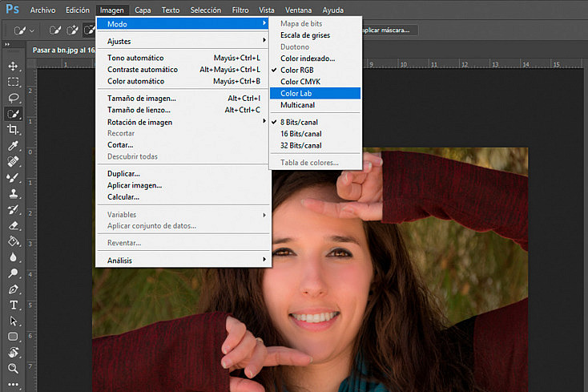Select 8 Bits/canal depth
This screenshot has height=392, width=588.
(x=315, y=123)
